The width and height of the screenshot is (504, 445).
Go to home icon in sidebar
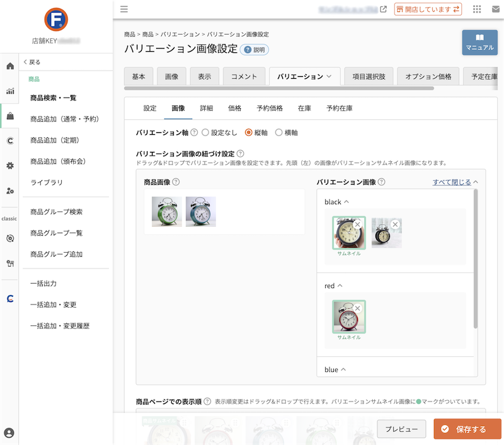click(x=10, y=66)
